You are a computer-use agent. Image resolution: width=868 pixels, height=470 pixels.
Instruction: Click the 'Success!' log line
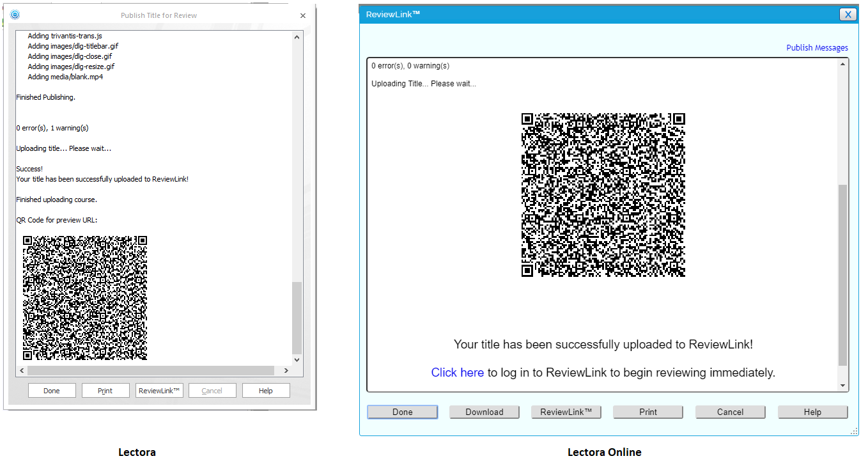click(29, 169)
